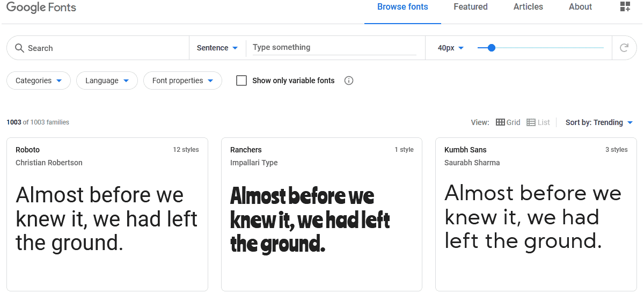The height and width of the screenshot is (293, 644).
Task: Click the reset circular arrow icon
Action: click(624, 48)
